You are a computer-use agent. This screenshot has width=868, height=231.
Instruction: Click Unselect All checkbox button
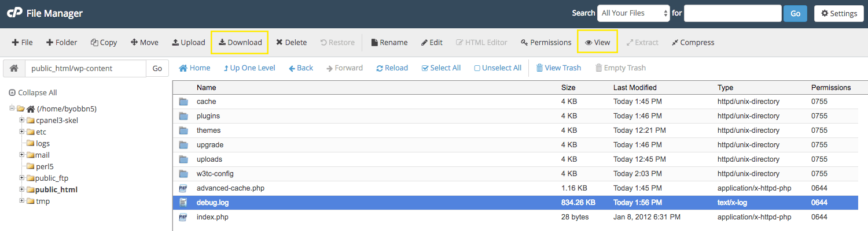[x=498, y=68]
